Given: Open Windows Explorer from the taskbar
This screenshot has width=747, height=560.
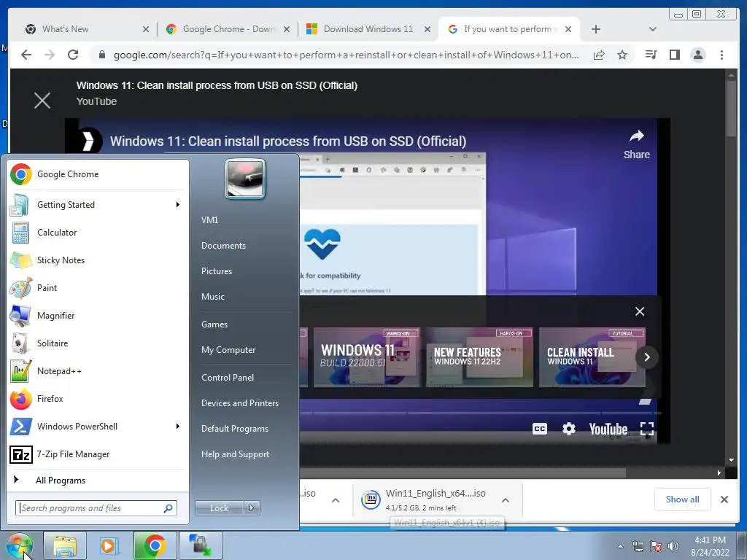Looking at the screenshot, I should 65,545.
